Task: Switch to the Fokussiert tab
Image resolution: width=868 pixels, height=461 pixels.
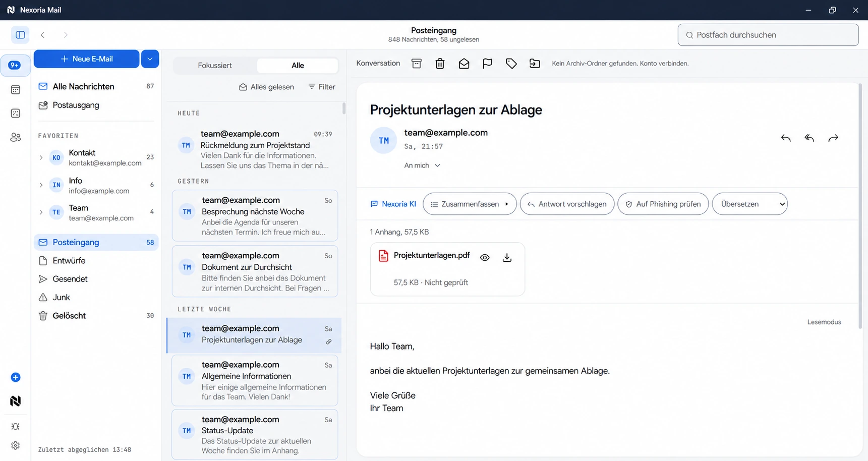Action: pyautogui.click(x=215, y=66)
